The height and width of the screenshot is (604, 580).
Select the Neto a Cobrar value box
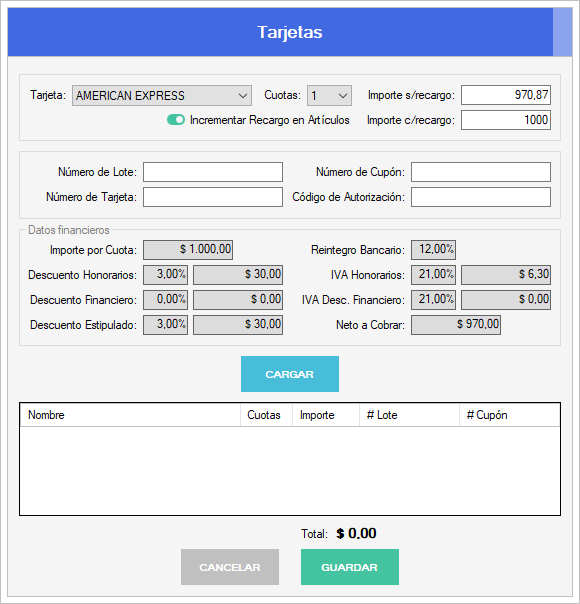click(456, 325)
